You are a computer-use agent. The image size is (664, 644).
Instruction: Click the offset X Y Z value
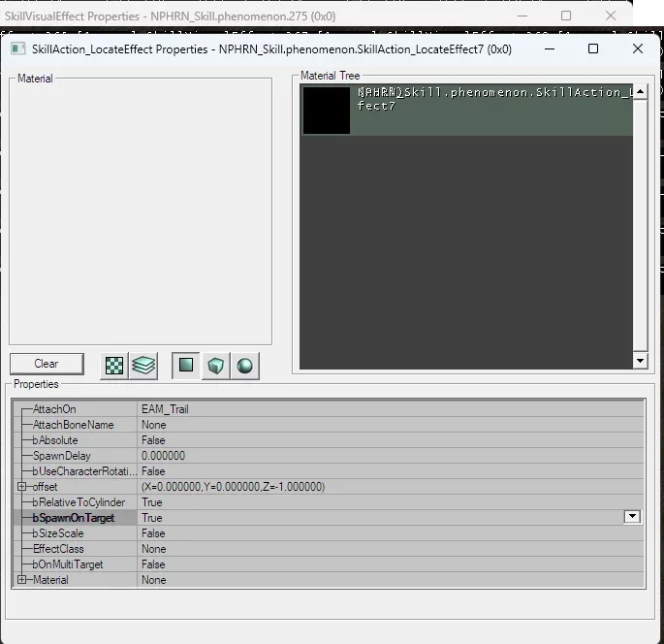coord(233,487)
